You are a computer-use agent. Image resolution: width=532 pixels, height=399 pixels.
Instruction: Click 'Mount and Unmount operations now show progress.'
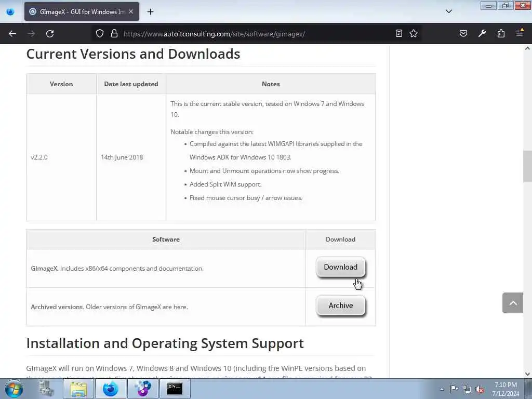click(264, 171)
